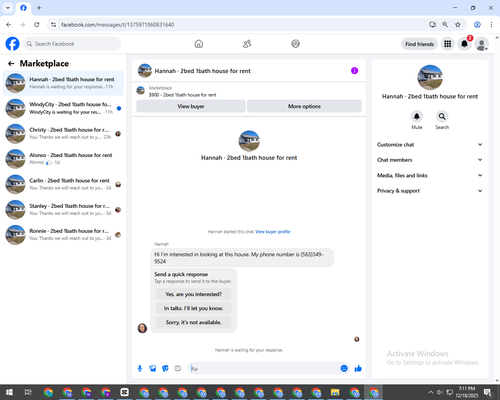Viewport: 500px width, 400px height.
Task: Open the Christy conversation
Action: pyautogui.click(x=63, y=133)
